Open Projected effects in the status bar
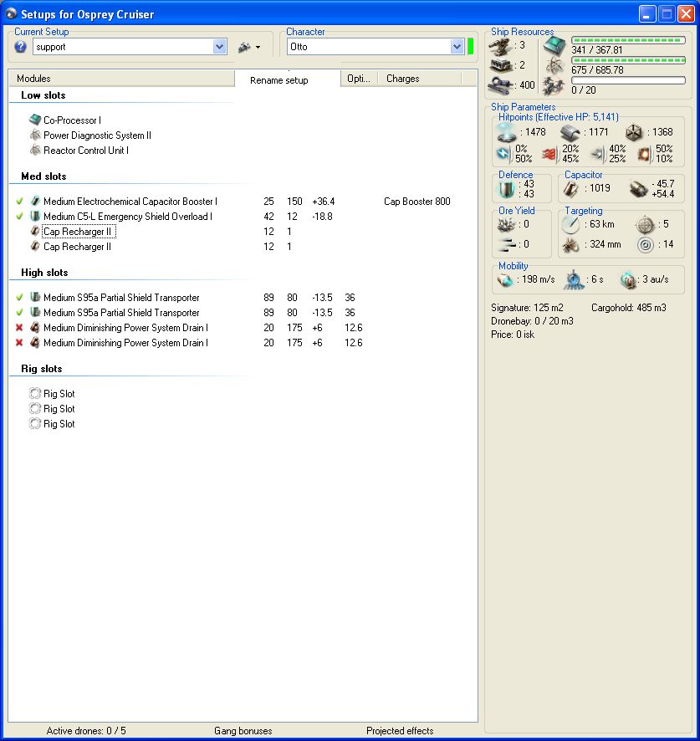Viewport: 700px width, 741px height. coord(400,731)
